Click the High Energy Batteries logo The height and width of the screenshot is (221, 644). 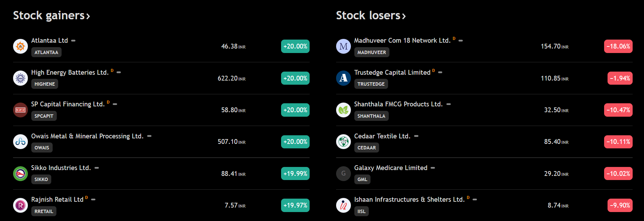(20, 78)
